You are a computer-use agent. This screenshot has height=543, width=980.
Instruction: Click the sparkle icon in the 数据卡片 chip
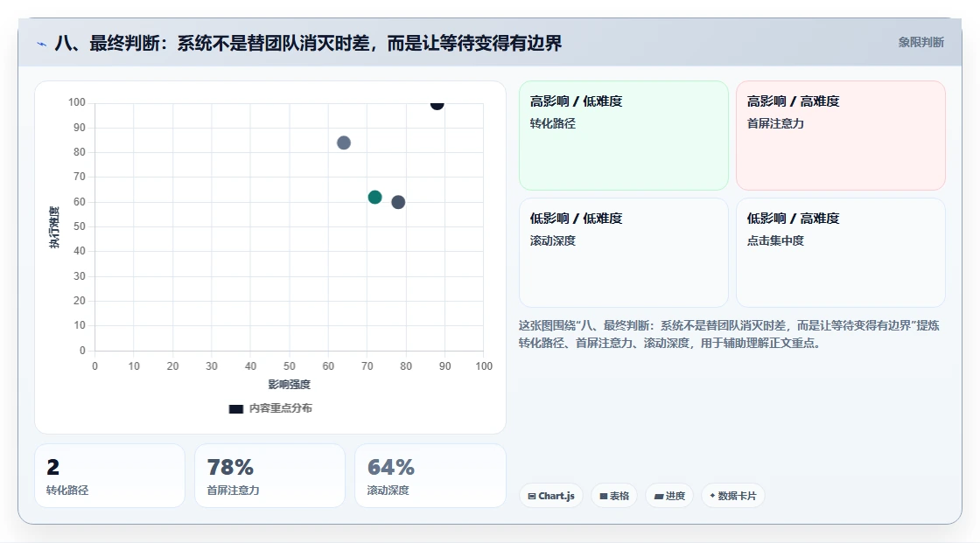tap(712, 496)
